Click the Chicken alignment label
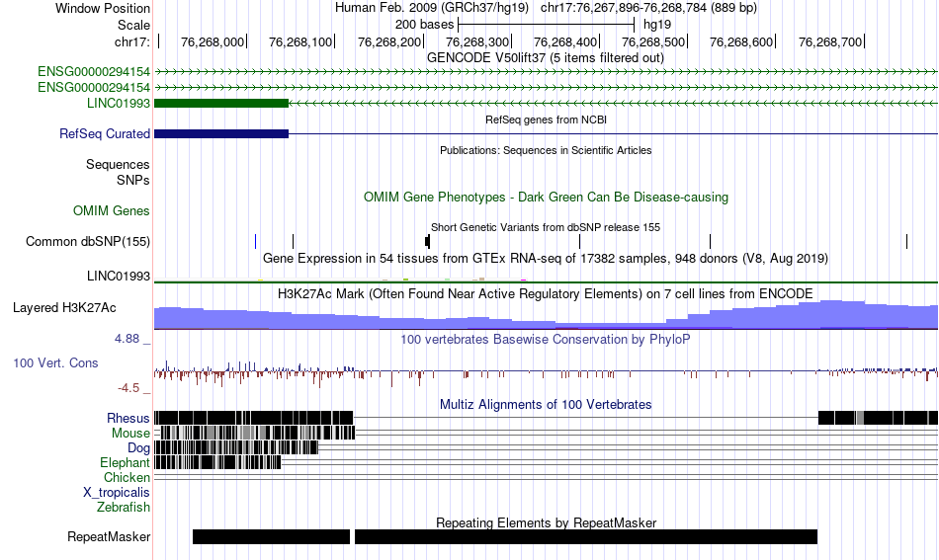939x560 pixels. click(x=127, y=477)
